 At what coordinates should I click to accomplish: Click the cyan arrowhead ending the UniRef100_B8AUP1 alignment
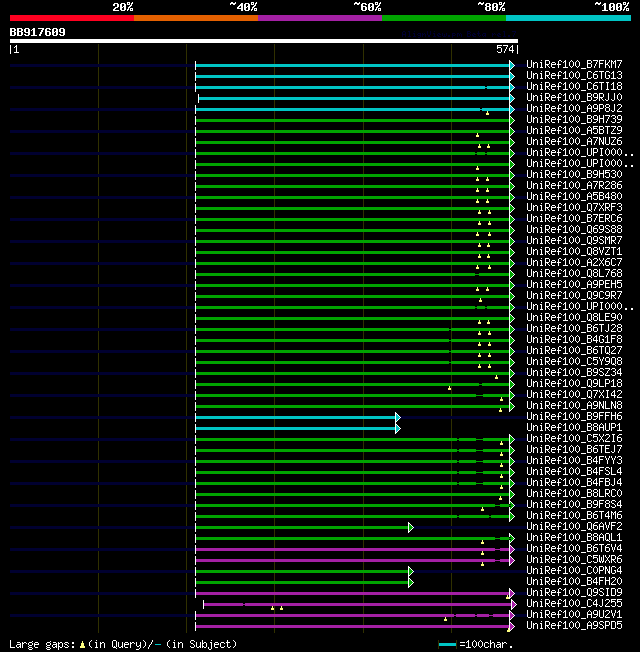[x=398, y=429]
